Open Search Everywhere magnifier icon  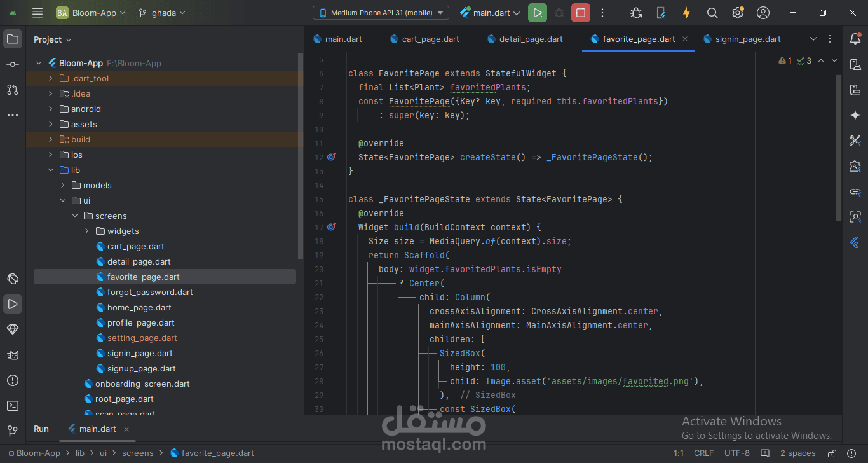pyautogui.click(x=712, y=13)
